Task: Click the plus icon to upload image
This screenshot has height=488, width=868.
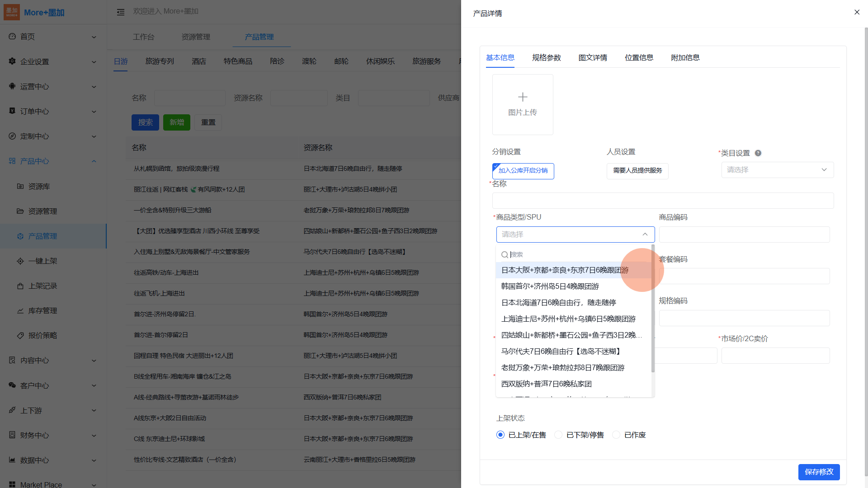Action: (523, 97)
